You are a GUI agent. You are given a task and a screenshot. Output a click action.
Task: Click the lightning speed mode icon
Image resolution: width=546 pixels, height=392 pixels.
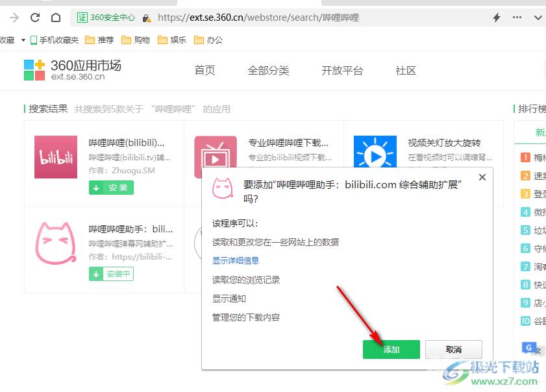497,18
